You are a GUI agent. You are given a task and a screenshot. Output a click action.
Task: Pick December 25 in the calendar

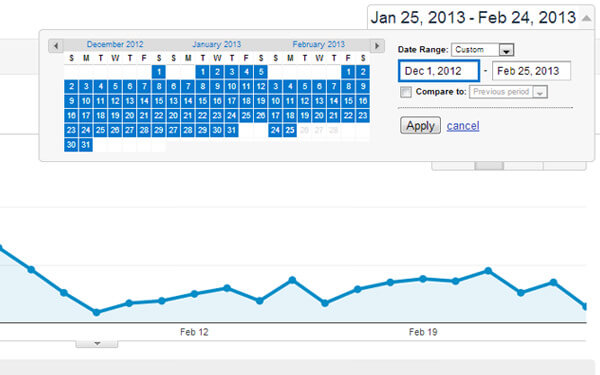(100, 130)
